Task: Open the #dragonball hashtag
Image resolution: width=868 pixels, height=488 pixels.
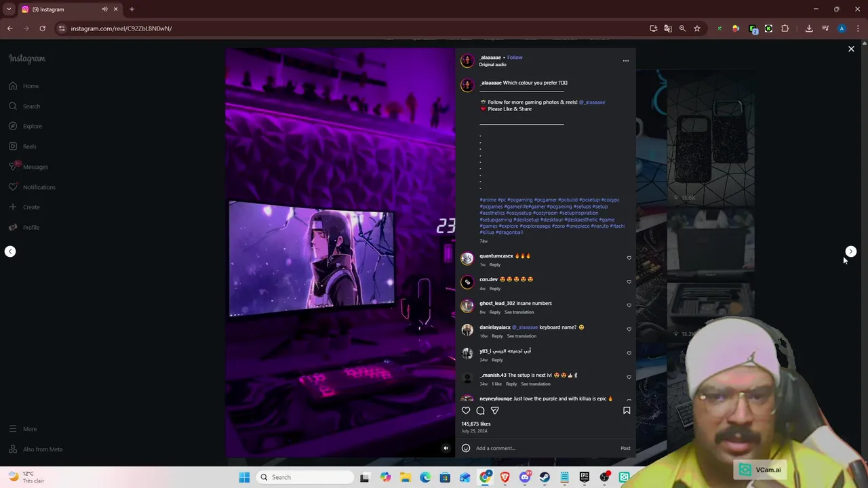Action: 509,232
